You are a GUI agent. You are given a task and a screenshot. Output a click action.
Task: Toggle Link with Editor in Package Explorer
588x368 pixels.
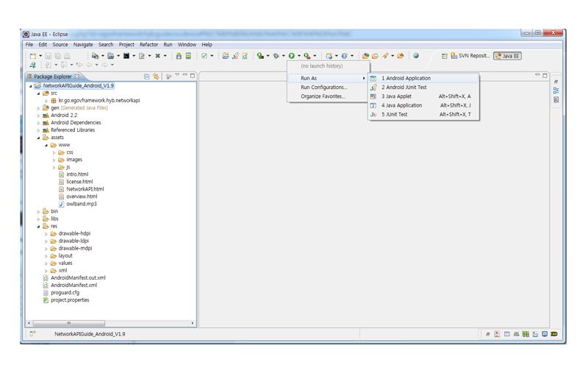[x=156, y=77]
